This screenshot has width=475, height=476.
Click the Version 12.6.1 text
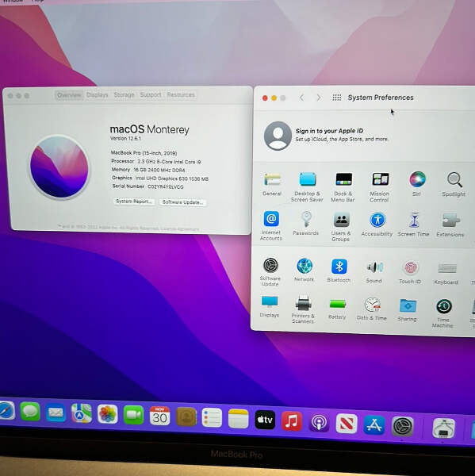(125, 138)
